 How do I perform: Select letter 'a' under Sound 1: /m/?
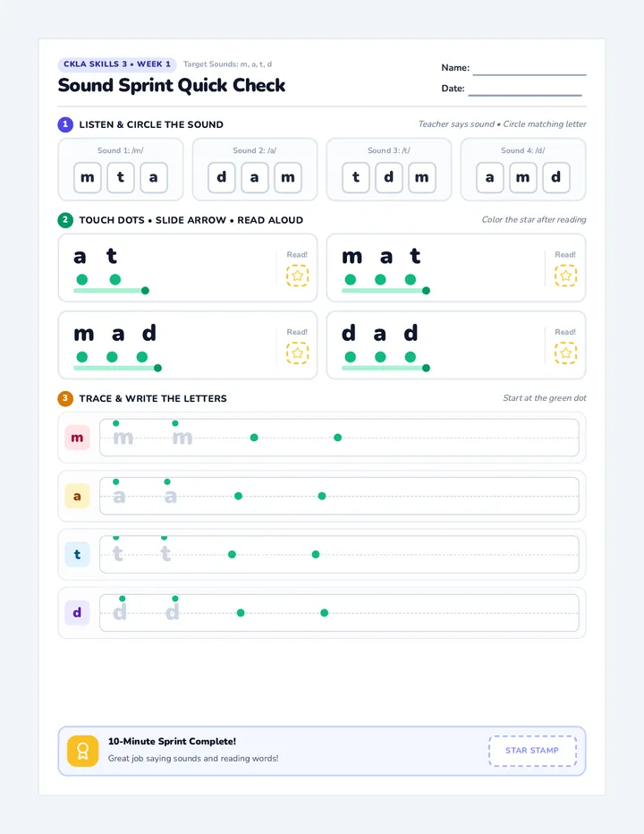point(154,178)
